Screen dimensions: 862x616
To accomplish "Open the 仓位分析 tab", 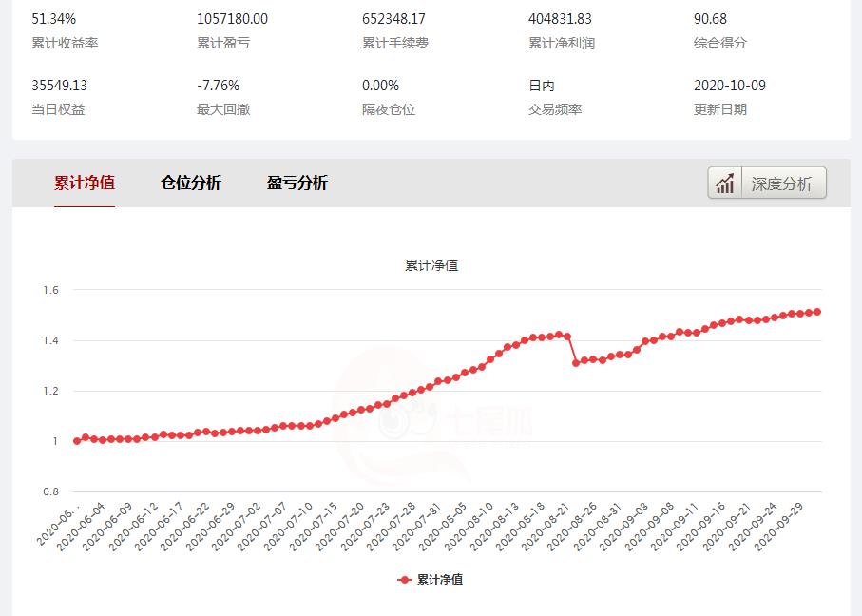I will [191, 183].
